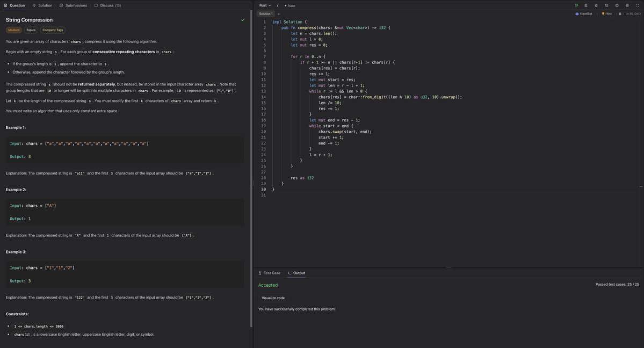Select the Output tab
The height and width of the screenshot is (348, 644).
(x=296, y=273)
